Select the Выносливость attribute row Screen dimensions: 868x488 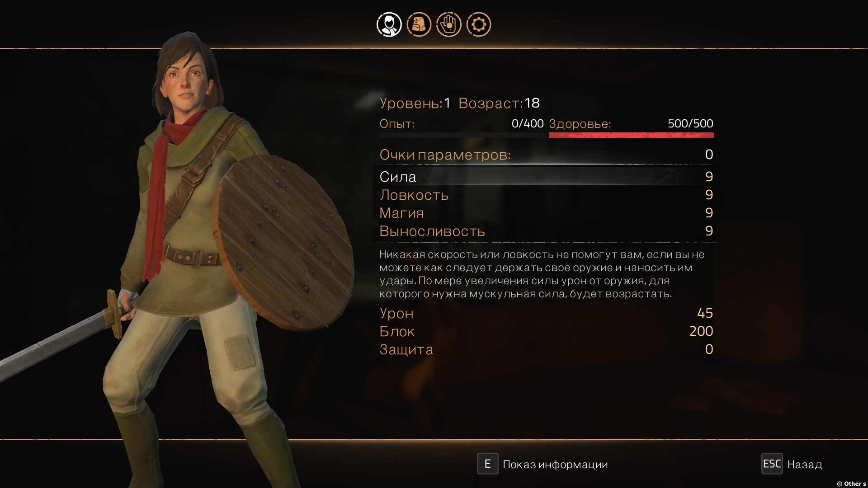tap(546, 231)
